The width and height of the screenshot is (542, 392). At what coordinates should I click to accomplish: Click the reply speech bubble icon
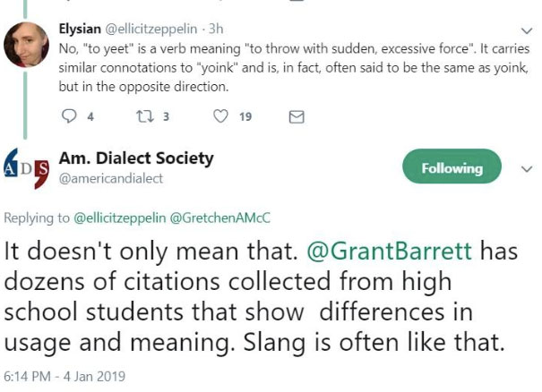(71, 116)
